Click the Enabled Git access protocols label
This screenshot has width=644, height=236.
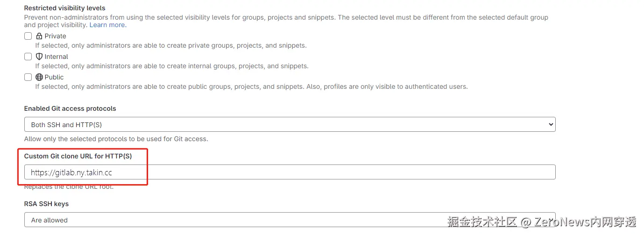click(x=70, y=108)
